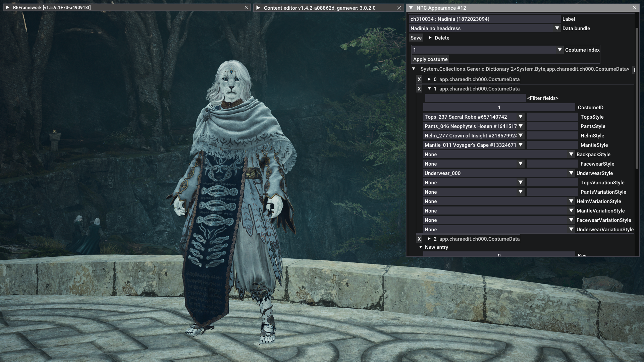The height and width of the screenshot is (362, 644).
Task: Expand costume entry 2 CostumeData
Action: click(429, 239)
